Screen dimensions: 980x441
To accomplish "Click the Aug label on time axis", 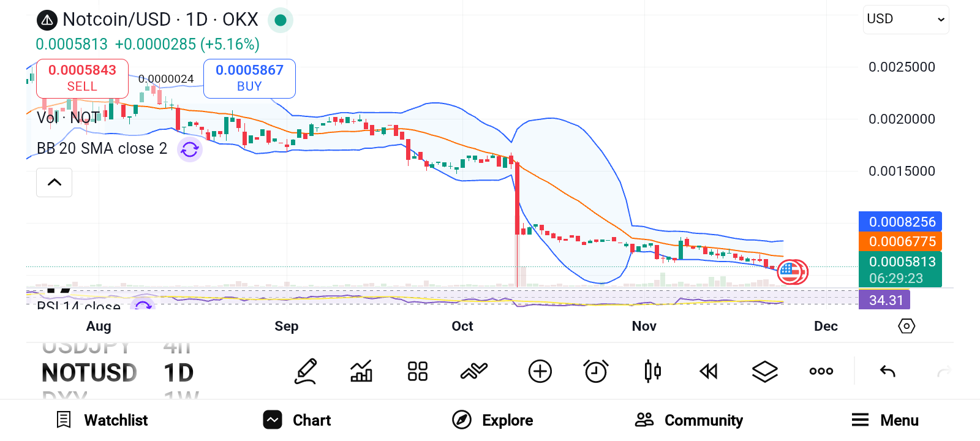I will click(x=99, y=326).
